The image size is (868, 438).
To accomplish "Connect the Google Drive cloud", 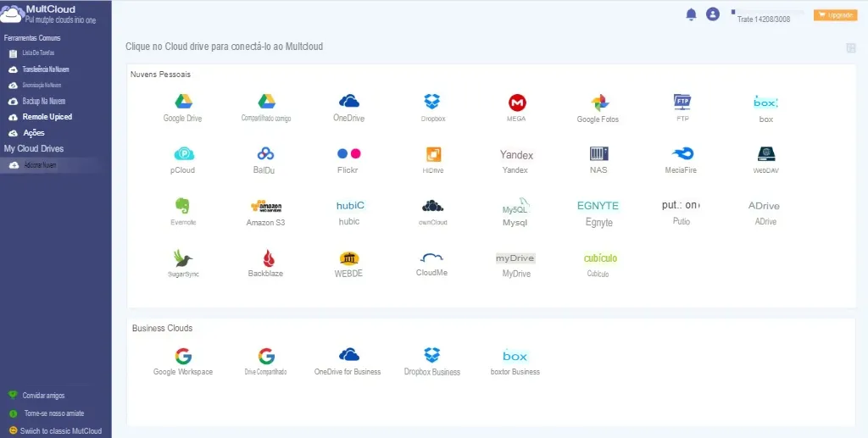I will click(183, 101).
